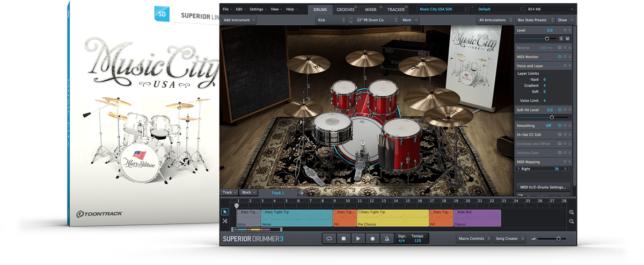The image size is (644, 265).
Task: Select the arrow pointer tool in timeline
Action: 225,212
